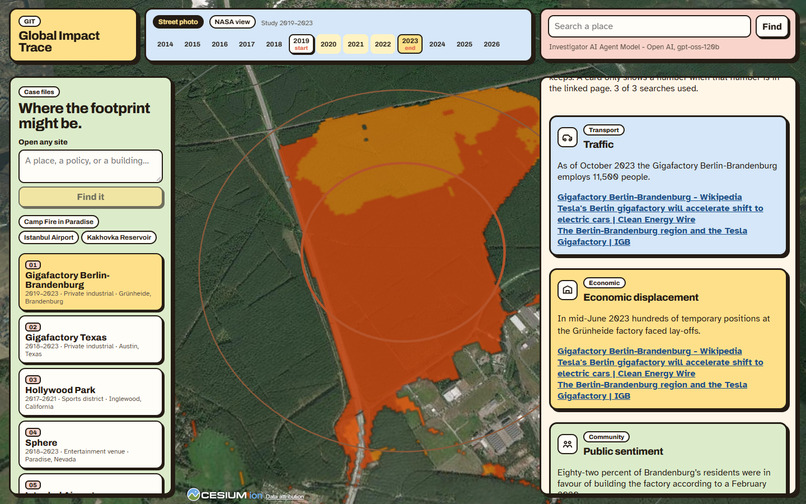Open the Hollywood Park case file
This screenshot has height=504, width=806.
coord(91,392)
